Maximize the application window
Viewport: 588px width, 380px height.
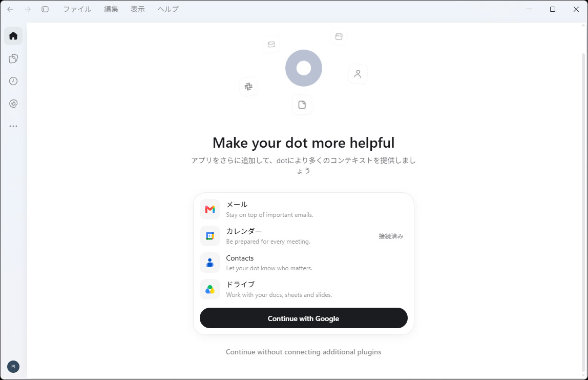tap(552, 9)
